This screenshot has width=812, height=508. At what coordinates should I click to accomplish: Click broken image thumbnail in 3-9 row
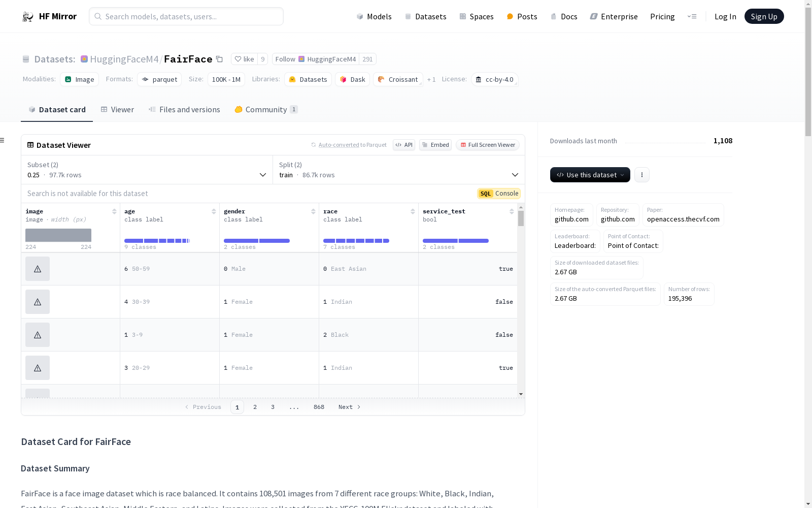(38, 335)
